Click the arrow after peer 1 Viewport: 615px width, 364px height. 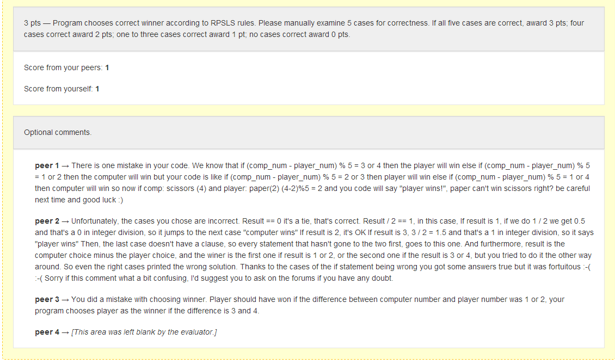(65, 165)
